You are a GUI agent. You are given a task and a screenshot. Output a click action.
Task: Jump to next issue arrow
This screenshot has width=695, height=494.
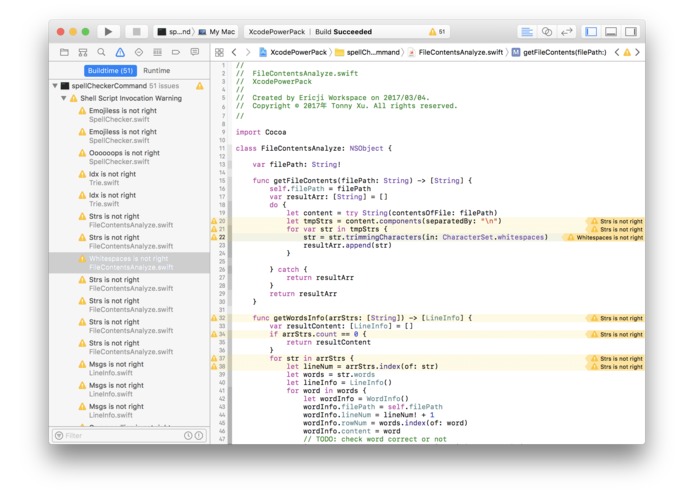637,52
